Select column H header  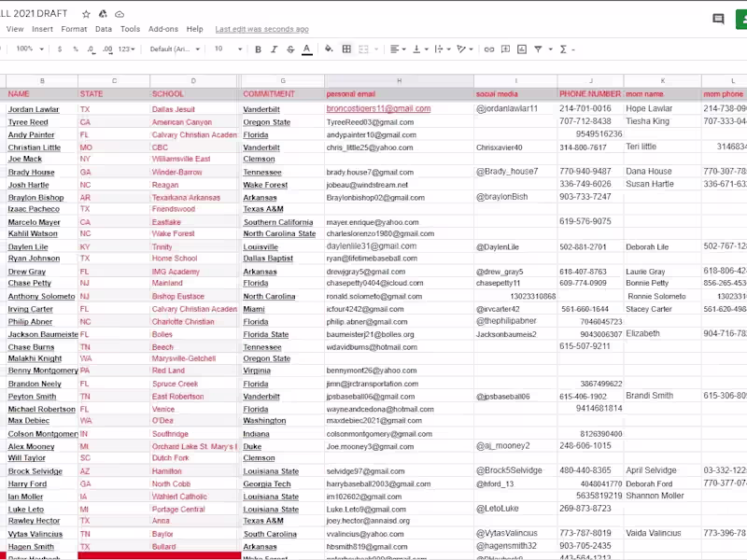[400, 81]
